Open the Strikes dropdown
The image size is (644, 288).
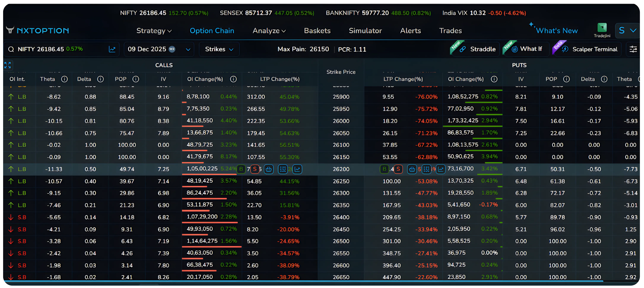[x=219, y=49]
